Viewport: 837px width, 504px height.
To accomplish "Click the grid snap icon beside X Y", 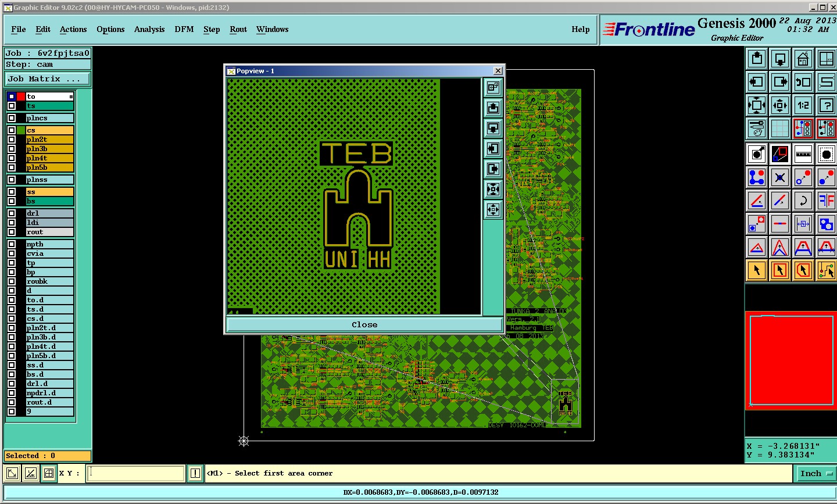I will click(49, 473).
